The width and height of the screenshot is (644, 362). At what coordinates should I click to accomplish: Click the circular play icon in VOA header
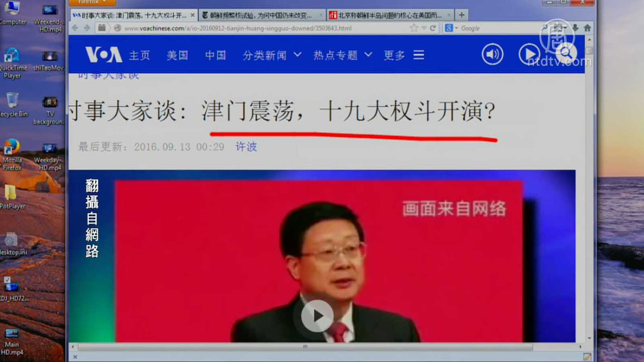(529, 54)
